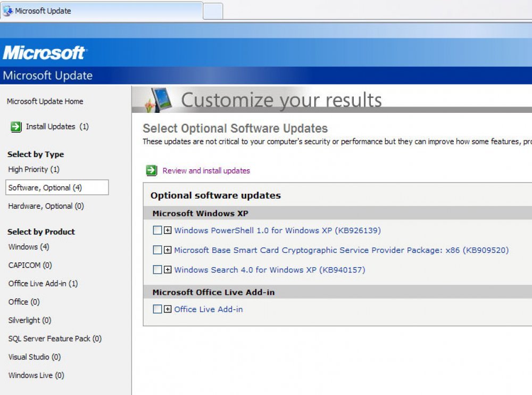Click the Select by Type heading
The height and width of the screenshot is (395, 532).
point(36,154)
